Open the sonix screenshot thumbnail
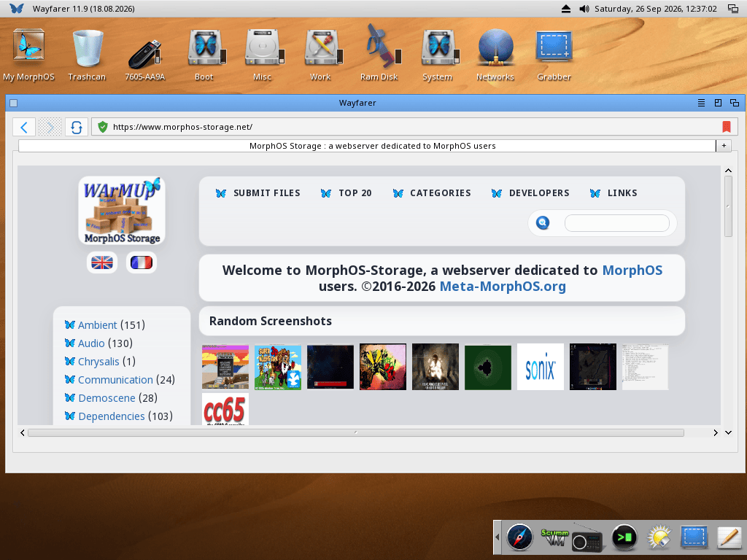This screenshot has width=747, height=560. (541, 367)
